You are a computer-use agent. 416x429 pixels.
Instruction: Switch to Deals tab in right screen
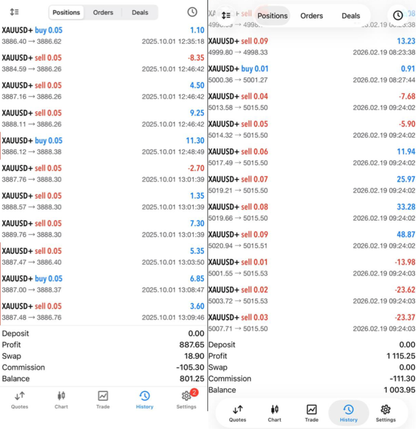(x=351, y=16)
